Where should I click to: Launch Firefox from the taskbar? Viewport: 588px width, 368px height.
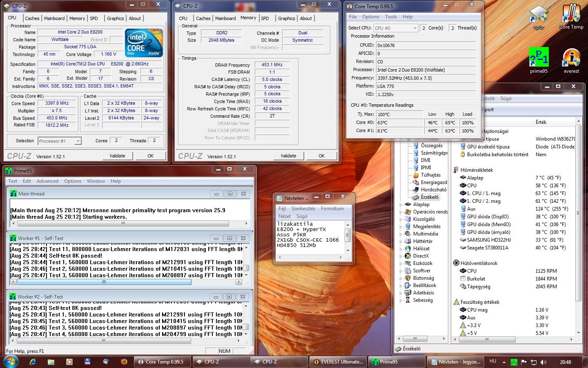tap(124, 361)
